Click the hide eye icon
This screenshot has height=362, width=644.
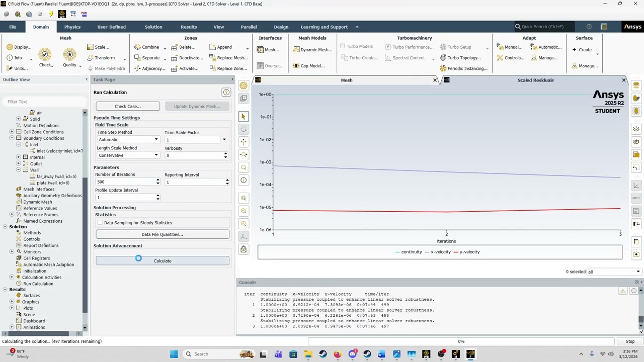[636, 142]
